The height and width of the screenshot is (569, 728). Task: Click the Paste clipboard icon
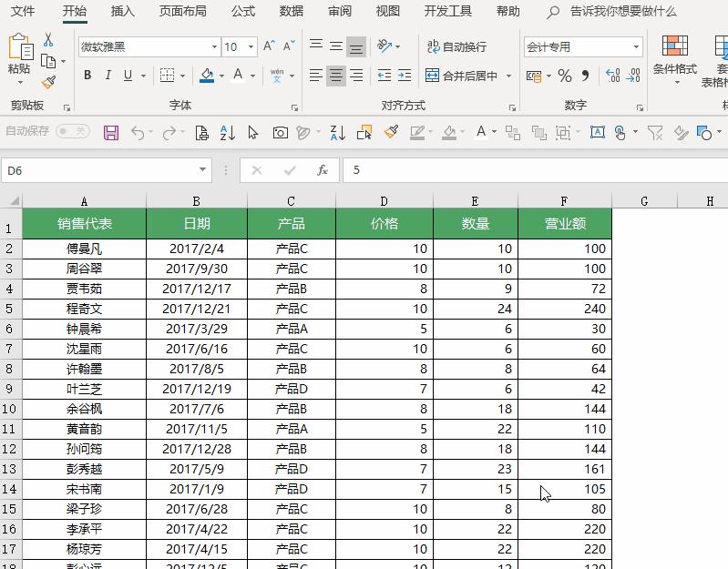(x=20, y=47)
